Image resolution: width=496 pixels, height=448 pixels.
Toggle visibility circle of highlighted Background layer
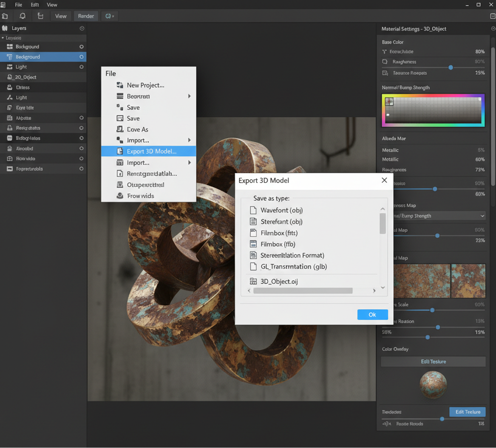pyautogui.click(x=81, y=57)
